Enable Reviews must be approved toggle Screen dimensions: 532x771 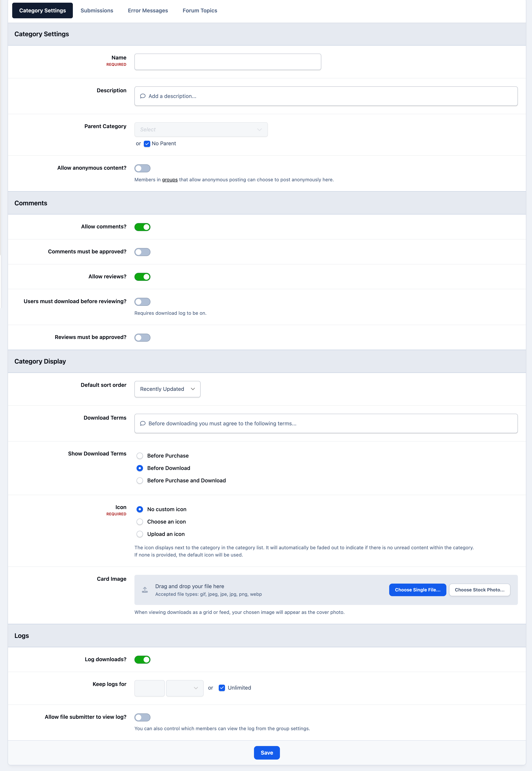[x=142, y=337]
